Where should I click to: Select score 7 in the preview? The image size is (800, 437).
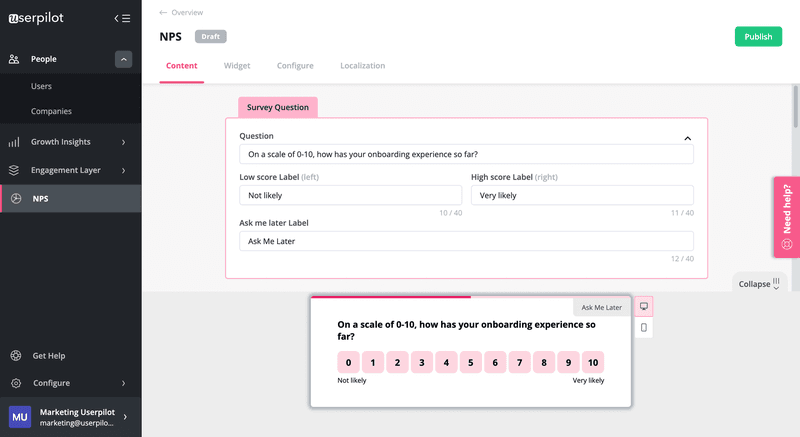click(x=519, y=363)
